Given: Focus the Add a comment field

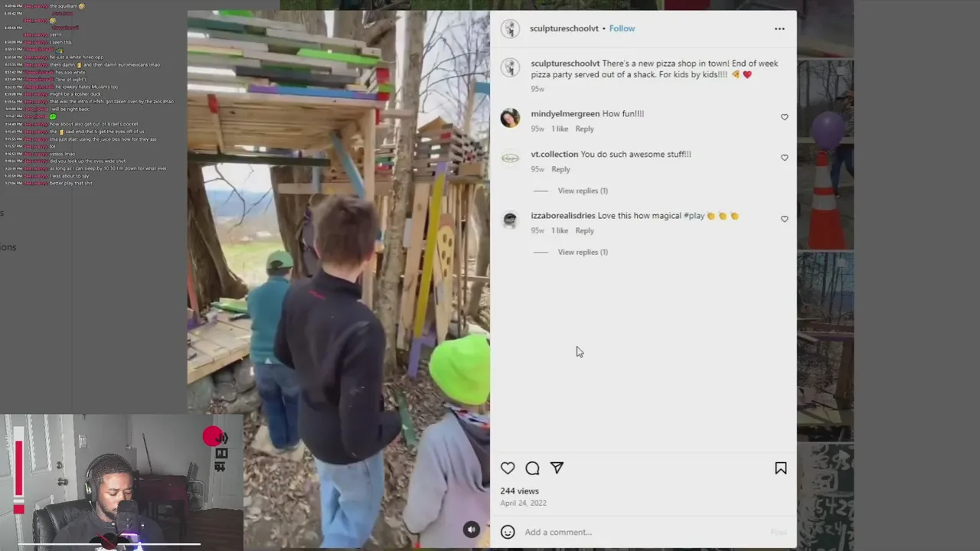Looking at the screenshot, I should pos(643,532).
